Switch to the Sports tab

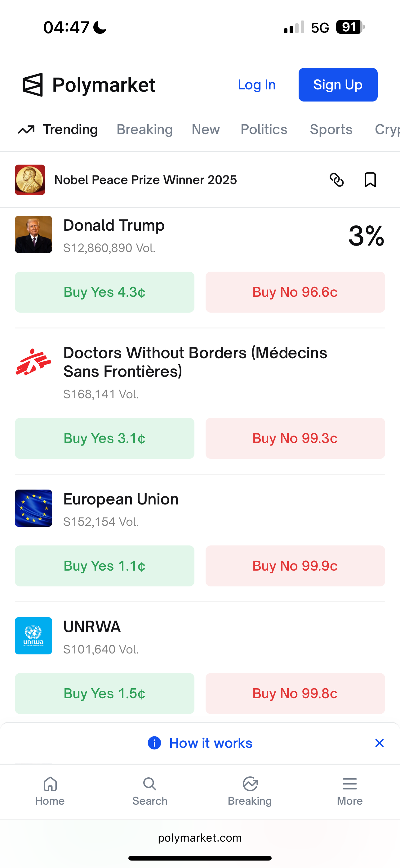331,129
